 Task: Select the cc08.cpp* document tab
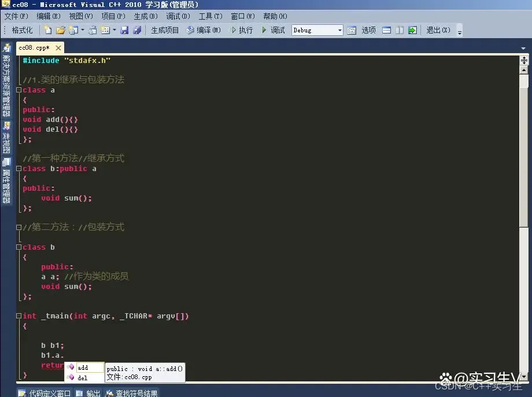coord(34,48)
